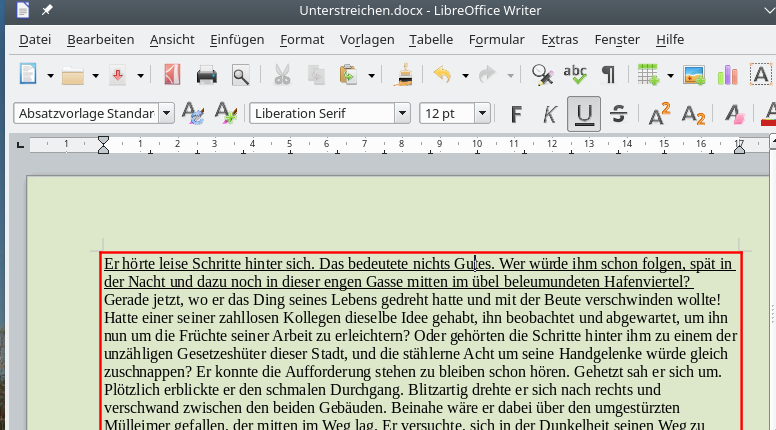The image size is (776, 430).
Task: Toggle the print preview icon
Action: 241,76
